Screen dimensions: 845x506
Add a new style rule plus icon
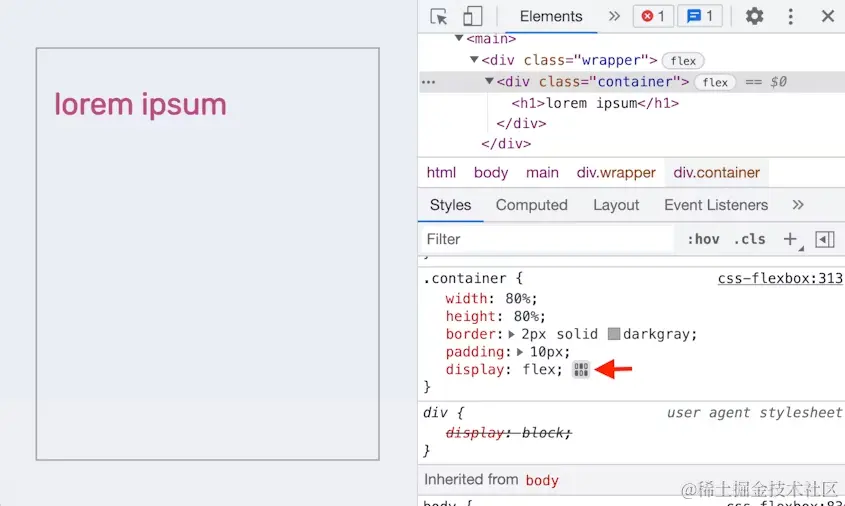[791, 239]
